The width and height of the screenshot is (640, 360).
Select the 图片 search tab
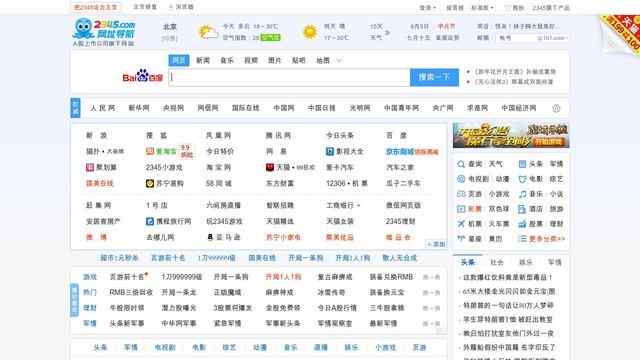pos(275,60)
